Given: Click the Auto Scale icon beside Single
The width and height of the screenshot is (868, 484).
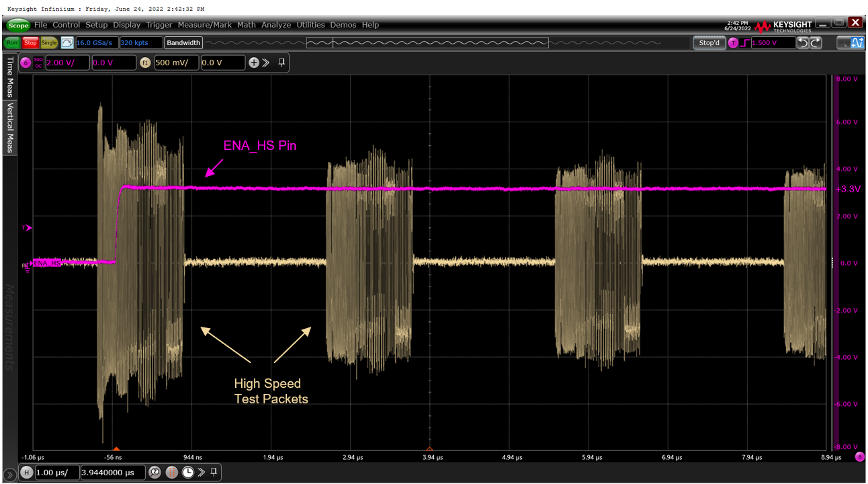Looking at the screenshot, I should pyautogui.click(x=67, y=43).
